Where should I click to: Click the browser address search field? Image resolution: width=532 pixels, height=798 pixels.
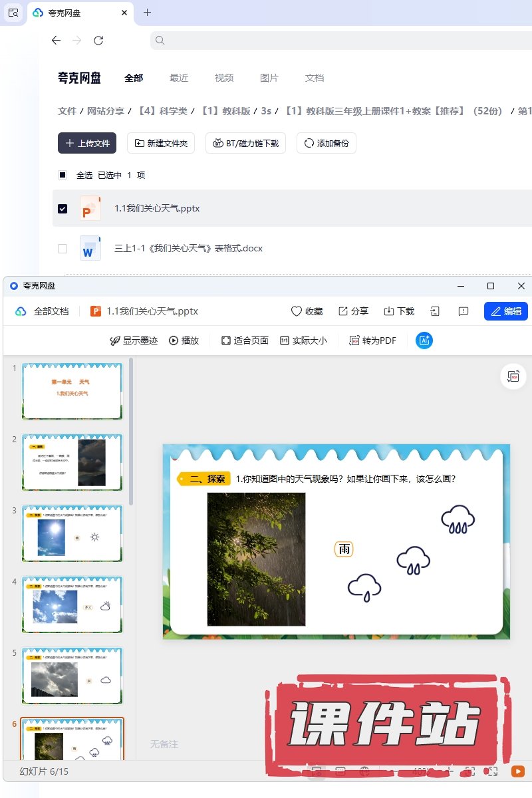332,41
